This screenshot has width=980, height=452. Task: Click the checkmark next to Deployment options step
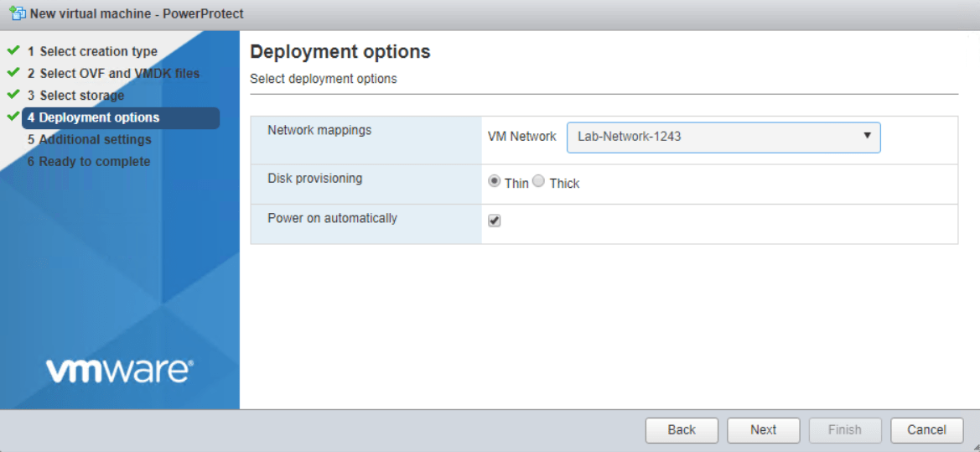coord(13,116)
